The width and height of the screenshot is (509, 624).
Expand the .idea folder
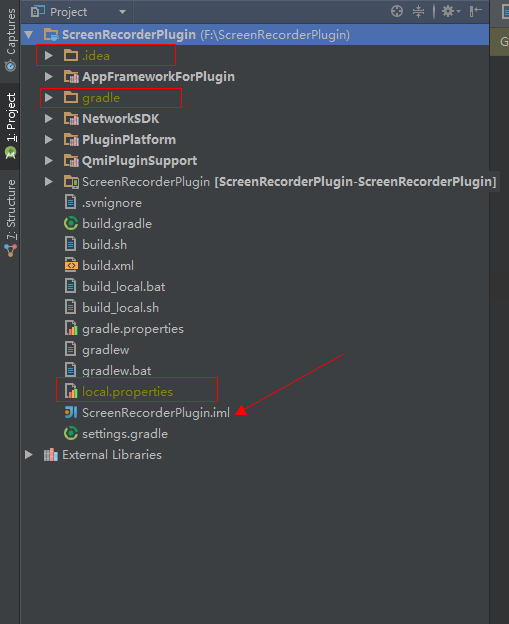coord(49,55)
